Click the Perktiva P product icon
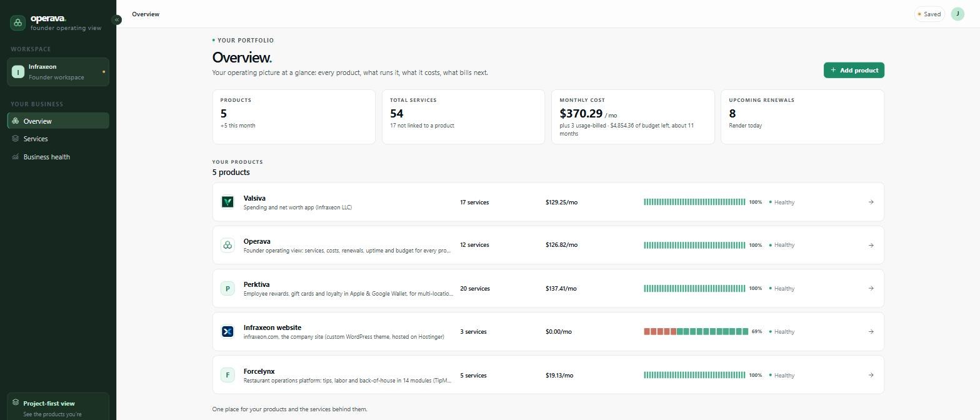This screenshot has width=980, height=420. [227, 288]
